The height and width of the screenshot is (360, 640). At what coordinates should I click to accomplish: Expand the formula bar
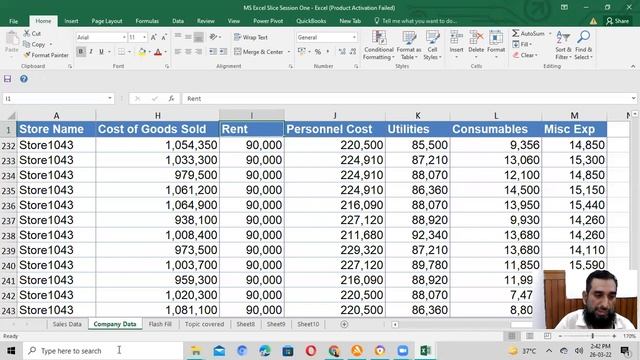click(633, 98)
